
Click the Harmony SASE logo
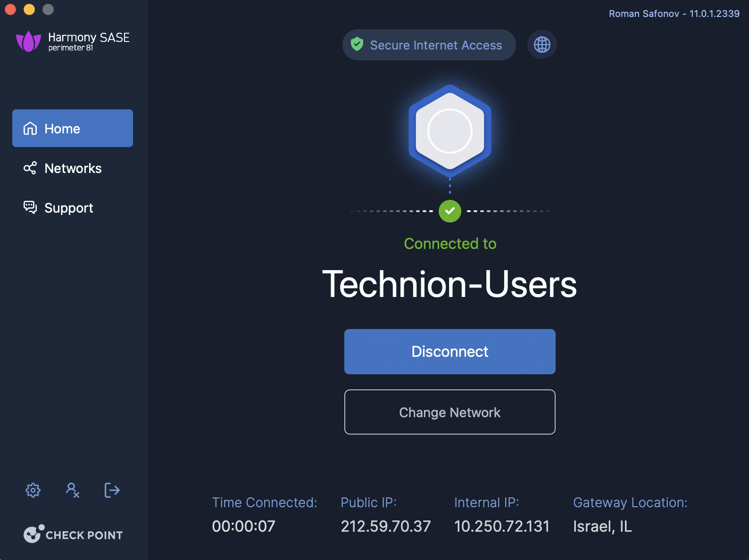73,41
